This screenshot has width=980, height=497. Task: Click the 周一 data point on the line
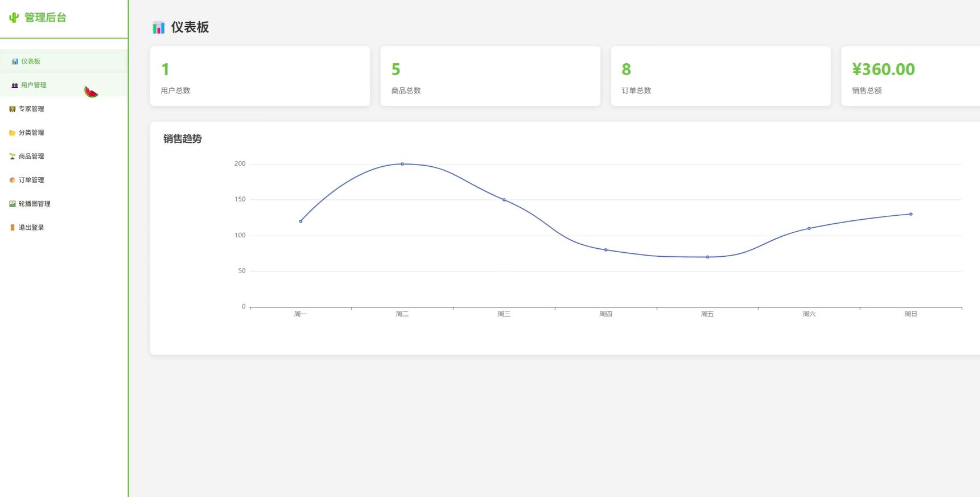pos(300,221)
